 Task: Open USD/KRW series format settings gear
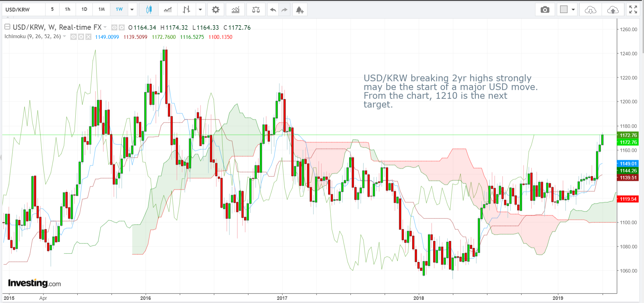point(122,27)
